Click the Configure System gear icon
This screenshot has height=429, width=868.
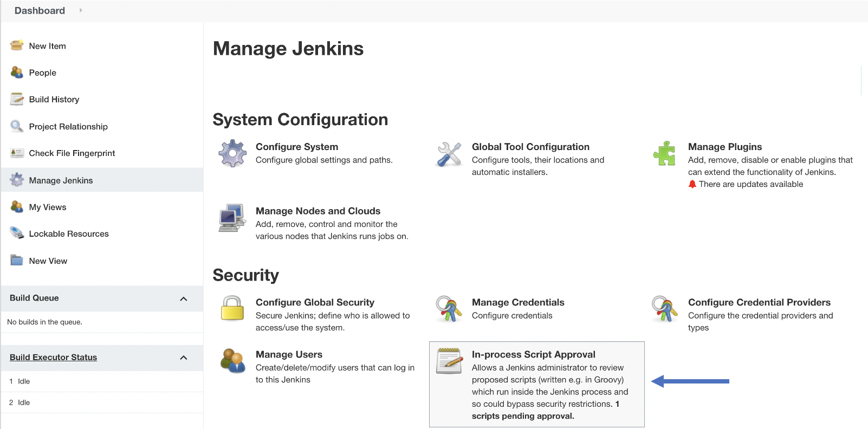click(232, 153)
